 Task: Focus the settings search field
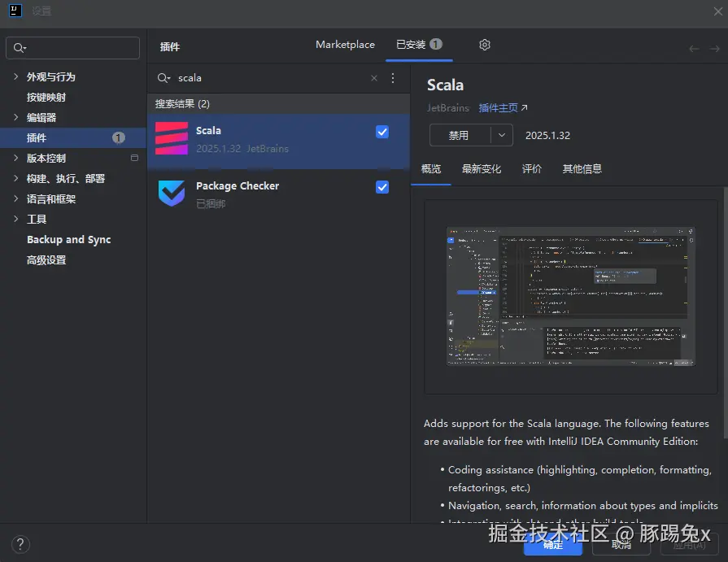[73, 48]
